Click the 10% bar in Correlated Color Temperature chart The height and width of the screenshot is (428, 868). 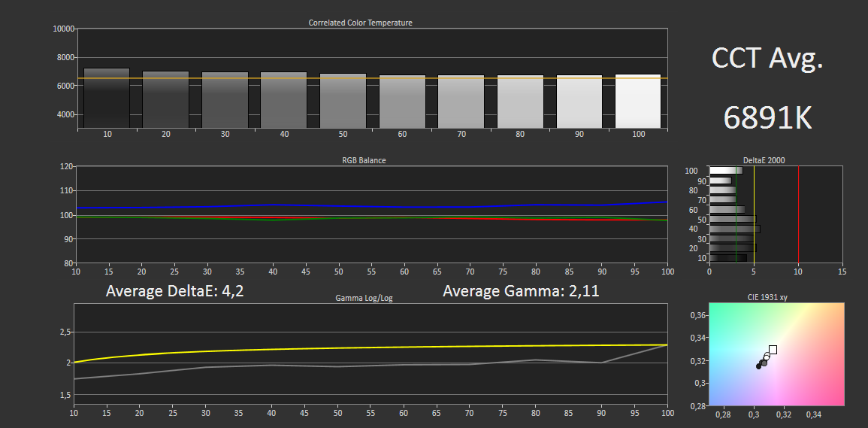click(107, 98)
